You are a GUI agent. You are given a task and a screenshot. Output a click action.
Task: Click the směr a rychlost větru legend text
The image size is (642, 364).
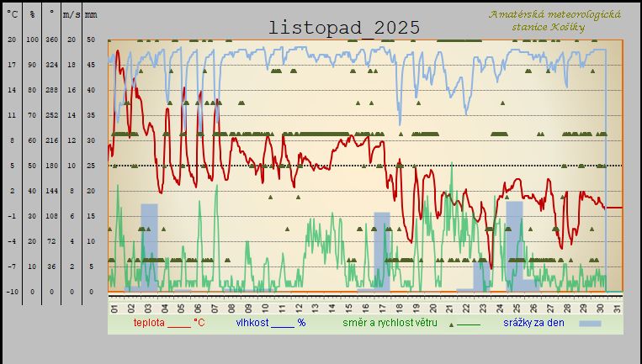coord(390,322)
